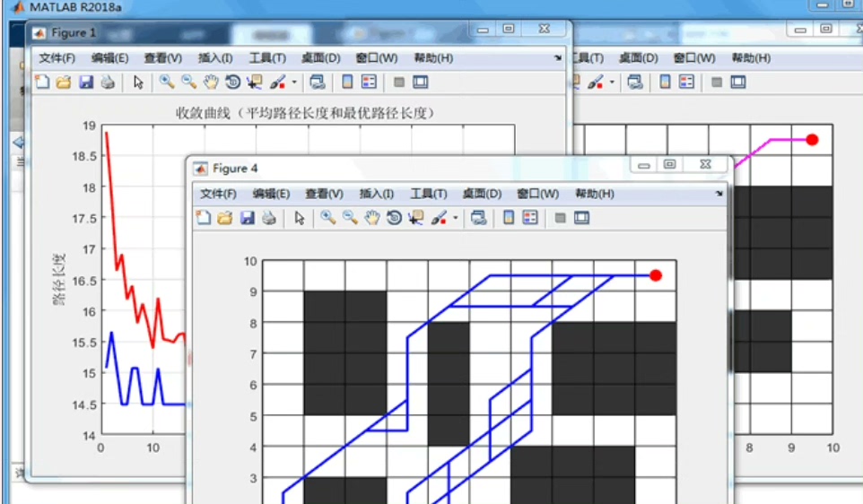Enable Pan hand tool in Figure 1
863x504 pixels.
click(211, 82)
